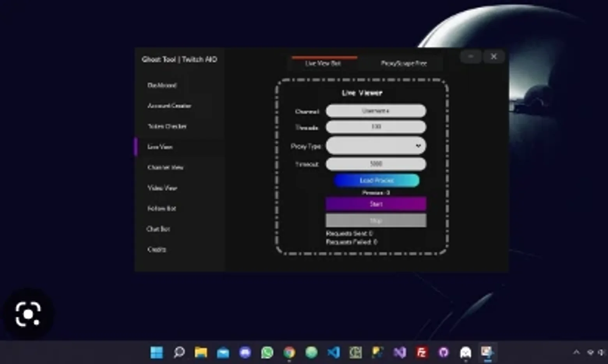Launch FileZilla from the taskbar
The height and width of the screenshot is (364, 608).
[x=422, y=352]
